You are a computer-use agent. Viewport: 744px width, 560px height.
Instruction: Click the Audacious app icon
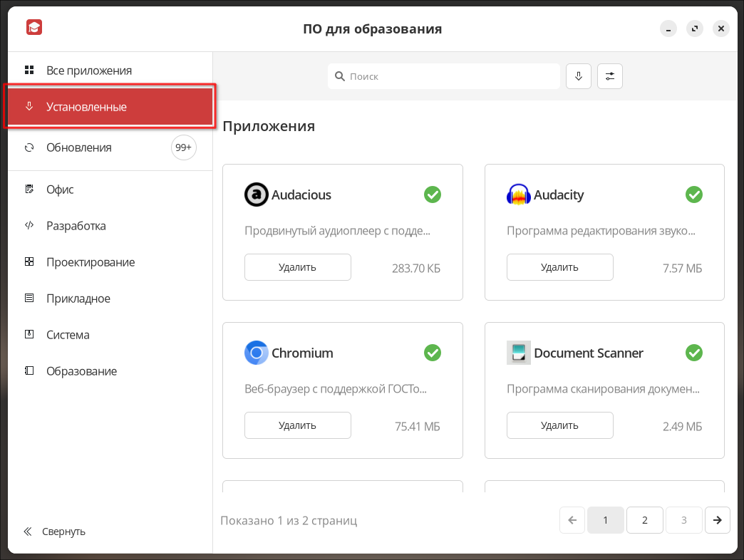coord(257,195)
